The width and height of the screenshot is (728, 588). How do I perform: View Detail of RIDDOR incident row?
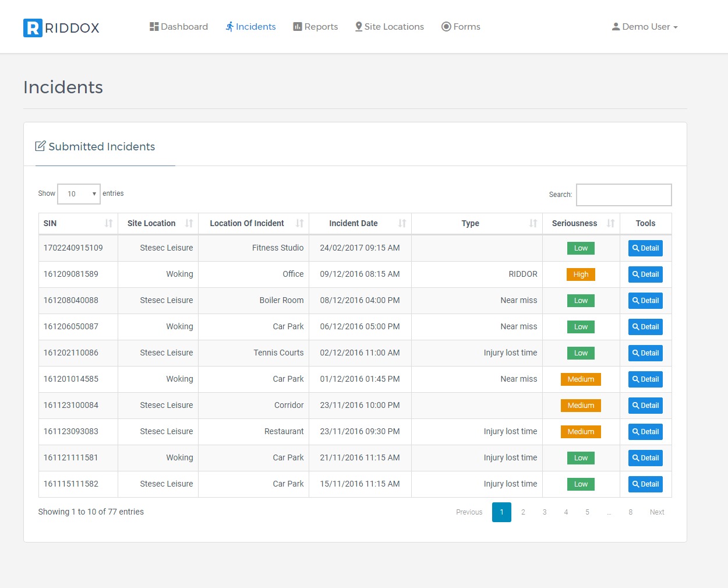[x=645, y=274]
